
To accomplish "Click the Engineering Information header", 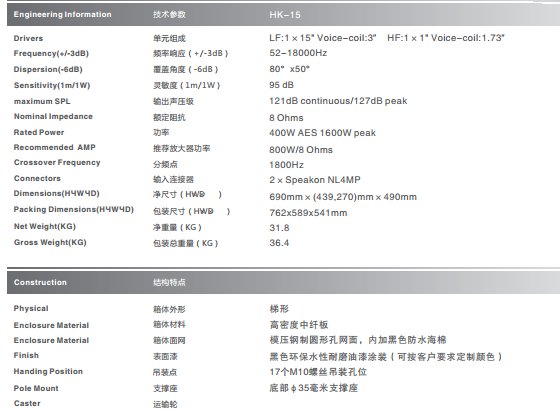I will click(x=62, y=15).
